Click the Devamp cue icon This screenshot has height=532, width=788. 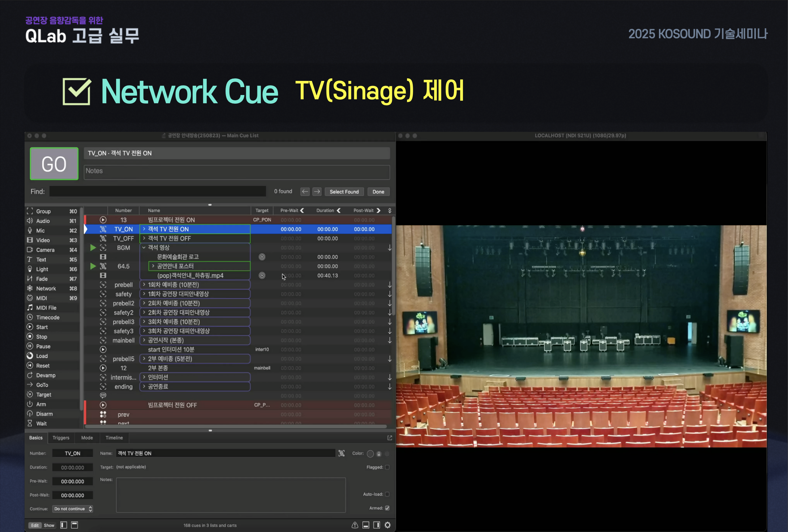point(30,375)
